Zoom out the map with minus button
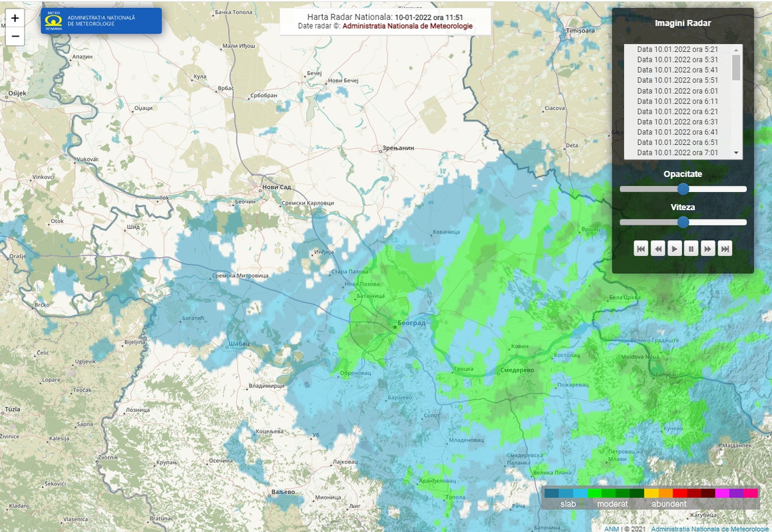 [15, 37]
